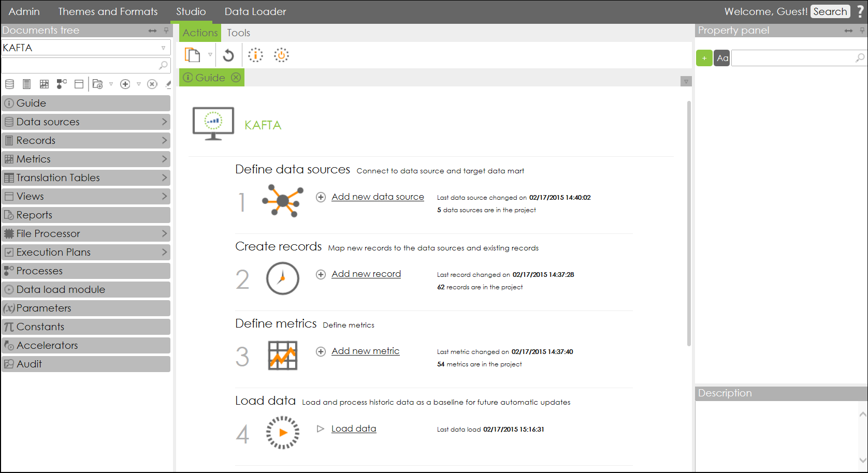Open the dropdown arrow beside the copy documents icon

click(210, 54)
